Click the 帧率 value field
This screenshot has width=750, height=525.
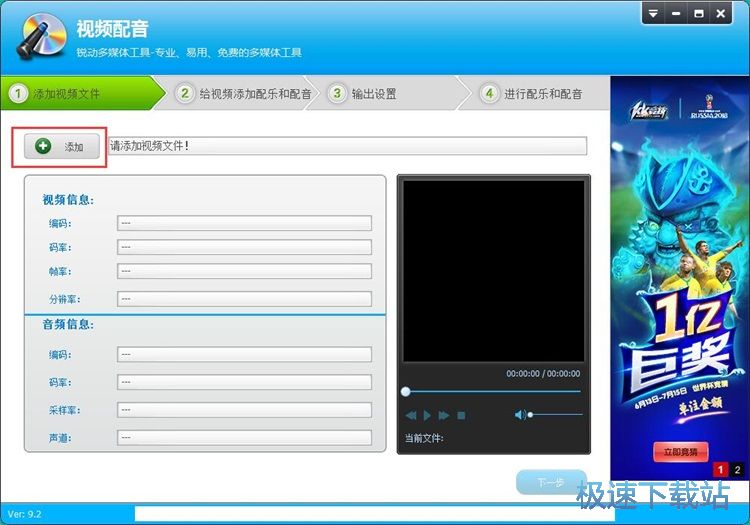click(x=244, y=271)
